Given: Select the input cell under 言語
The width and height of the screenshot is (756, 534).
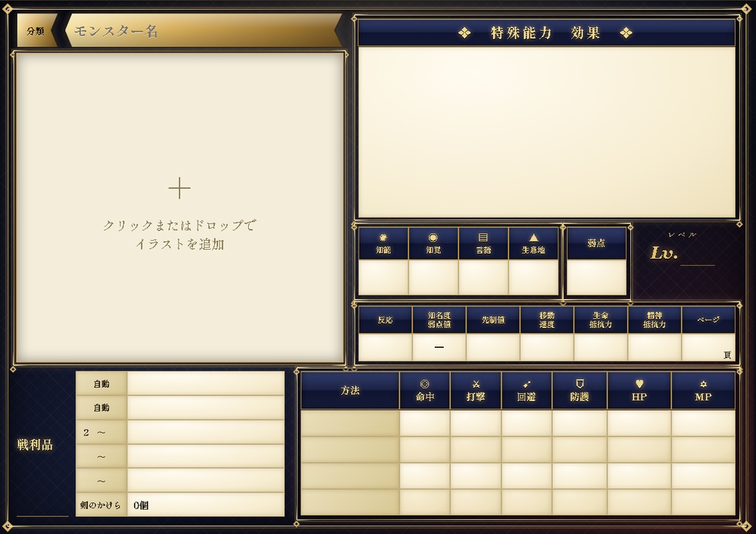Looking at the screenshot, I should click(483, 277).
